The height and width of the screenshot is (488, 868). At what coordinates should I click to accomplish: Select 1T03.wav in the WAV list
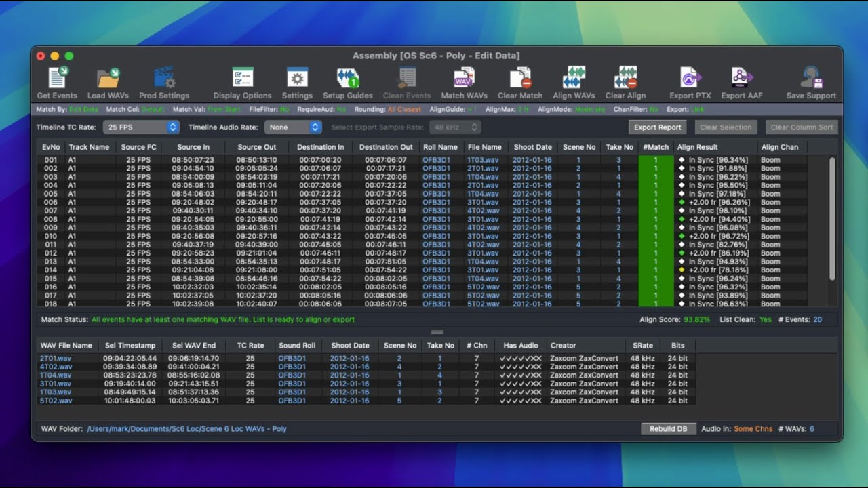click(x=56, y=392)
